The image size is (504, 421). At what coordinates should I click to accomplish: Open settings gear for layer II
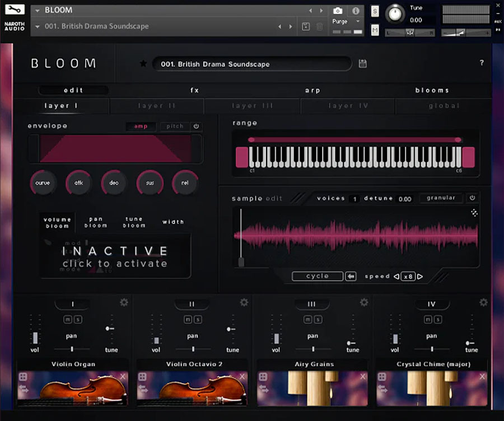coord(244,302)
